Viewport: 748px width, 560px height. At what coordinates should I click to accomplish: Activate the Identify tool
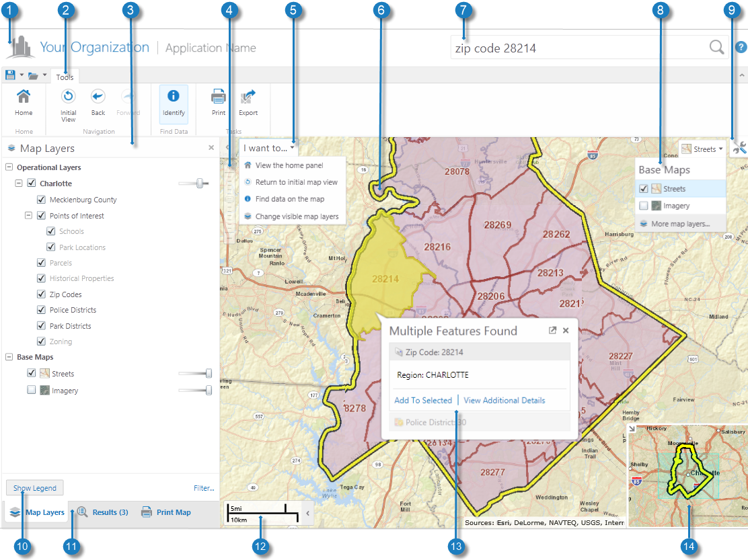pyautogui.click(x=173, y=97)
